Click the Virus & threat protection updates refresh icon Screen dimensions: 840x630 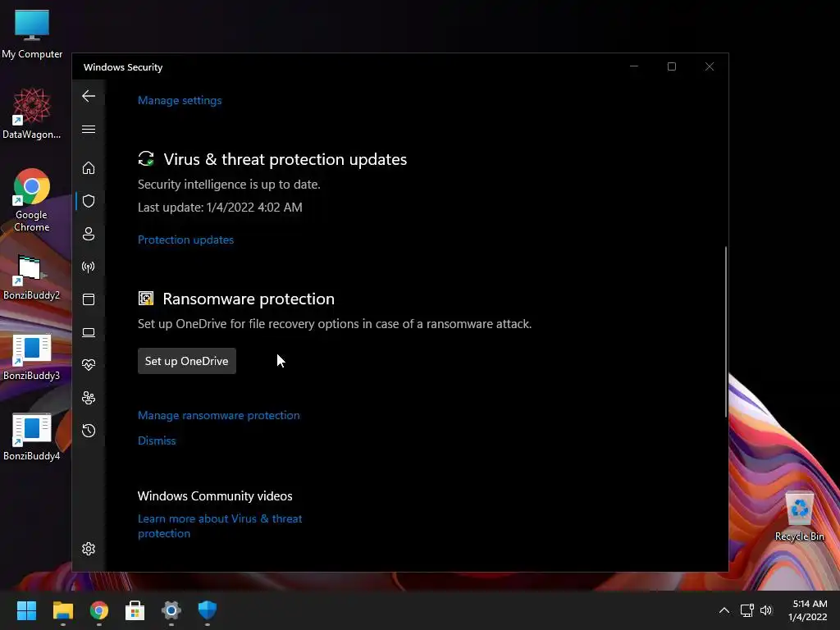(x=146, y=158)
